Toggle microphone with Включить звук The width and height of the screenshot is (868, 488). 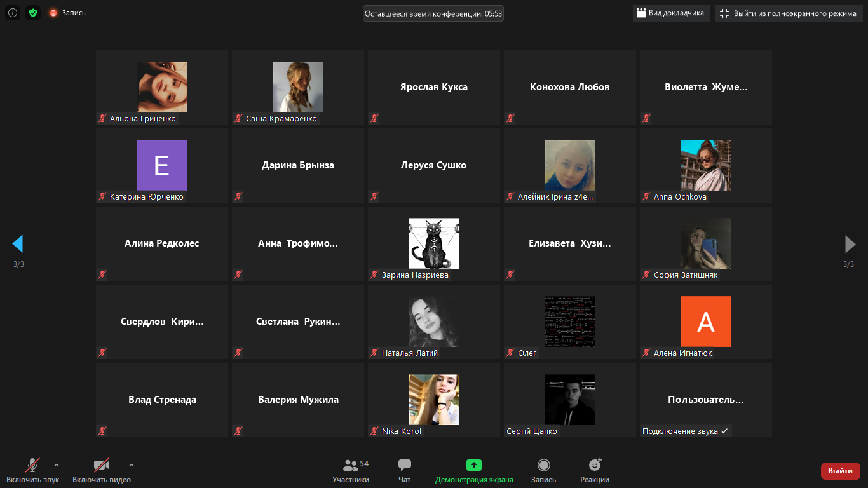(x=32, y=471)
